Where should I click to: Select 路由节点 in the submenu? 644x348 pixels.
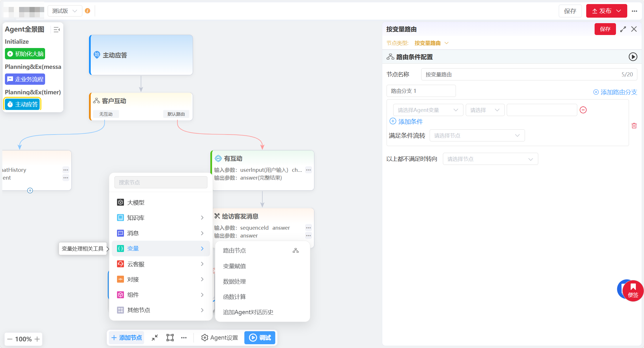pos(234,251)
